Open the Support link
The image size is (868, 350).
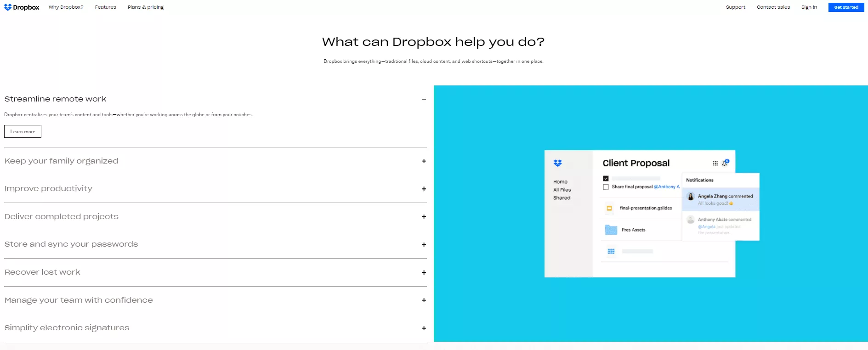pyautogui.click(x=736, y=7)
